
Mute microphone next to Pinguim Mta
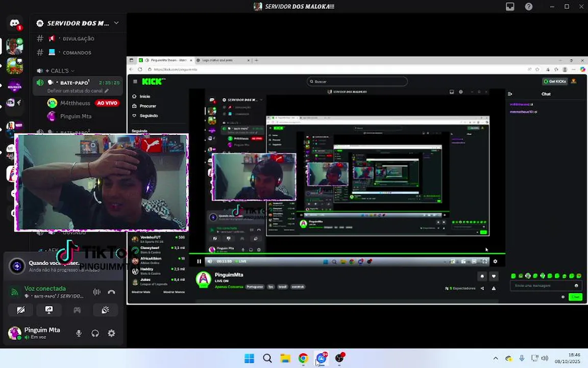tap(79, 333)
